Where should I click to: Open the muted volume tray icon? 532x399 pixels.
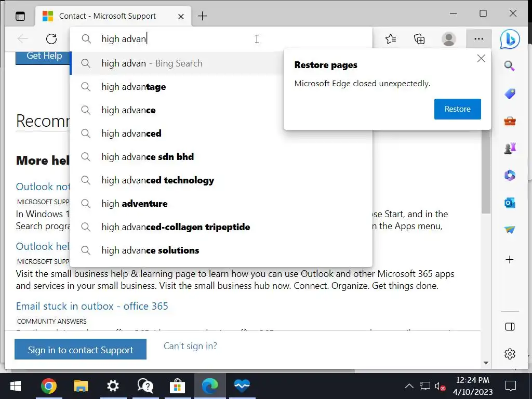pyautogui.click(x=440, y=386)
